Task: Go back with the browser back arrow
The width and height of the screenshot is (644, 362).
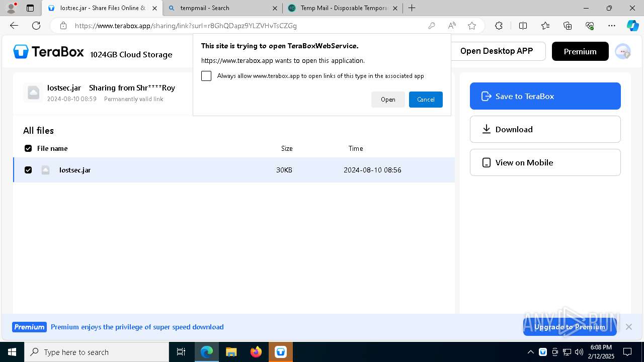Action: click(x=14, y=26)
